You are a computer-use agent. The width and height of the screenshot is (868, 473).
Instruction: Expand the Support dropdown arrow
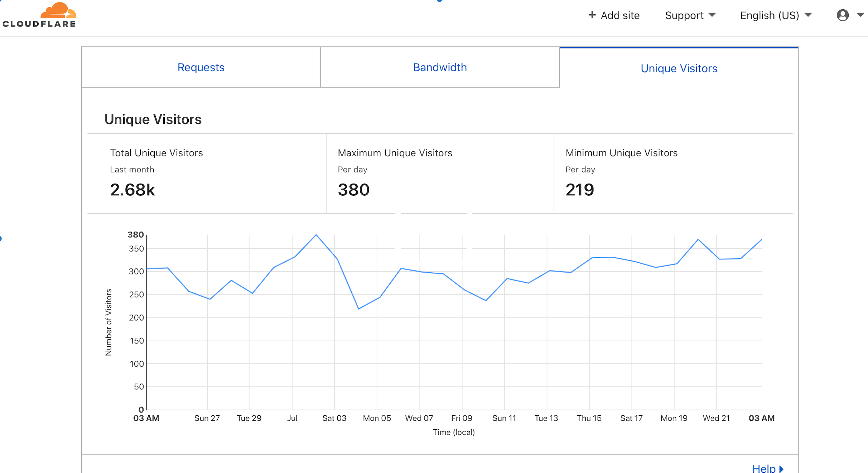[712, 15]
